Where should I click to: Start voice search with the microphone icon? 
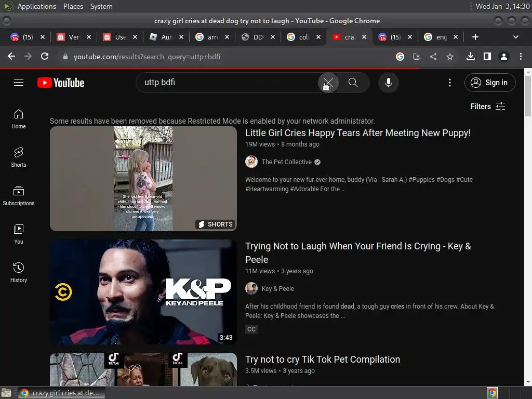[389, 83]
